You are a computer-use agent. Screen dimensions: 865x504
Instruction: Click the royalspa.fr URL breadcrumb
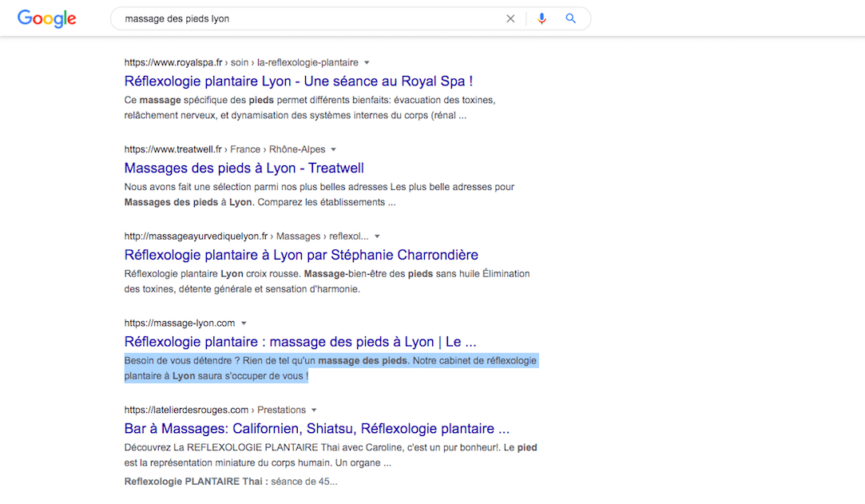point(241,63)
